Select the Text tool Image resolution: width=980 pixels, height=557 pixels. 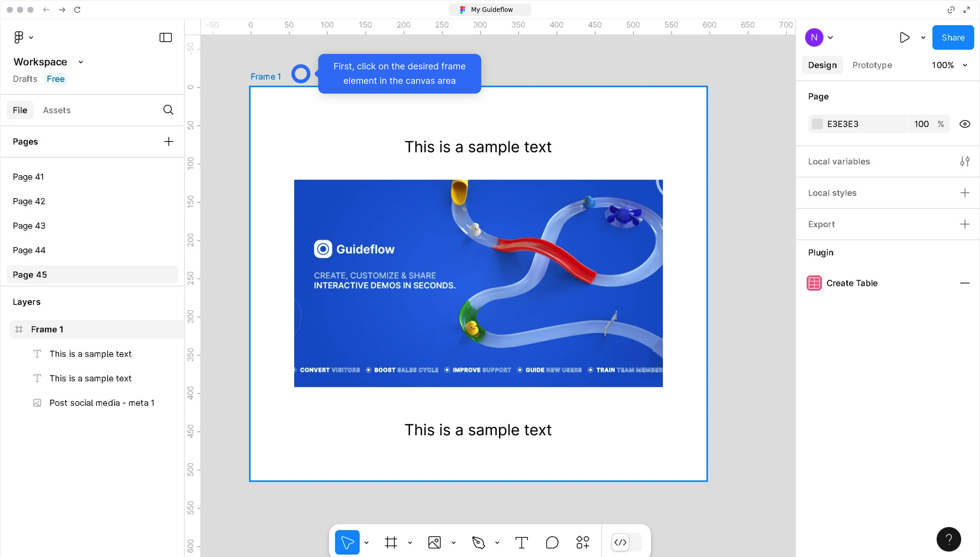pyautogui.click(x=521, y=542)
